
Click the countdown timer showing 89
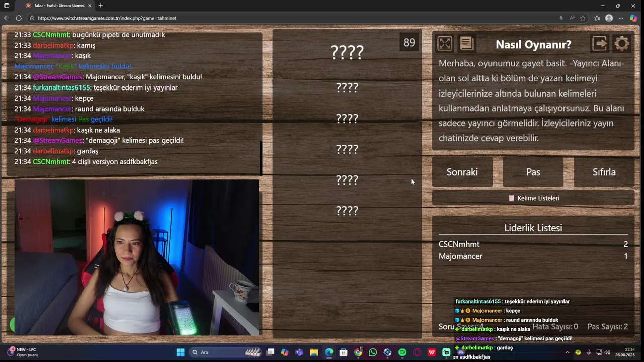point(409,43)
